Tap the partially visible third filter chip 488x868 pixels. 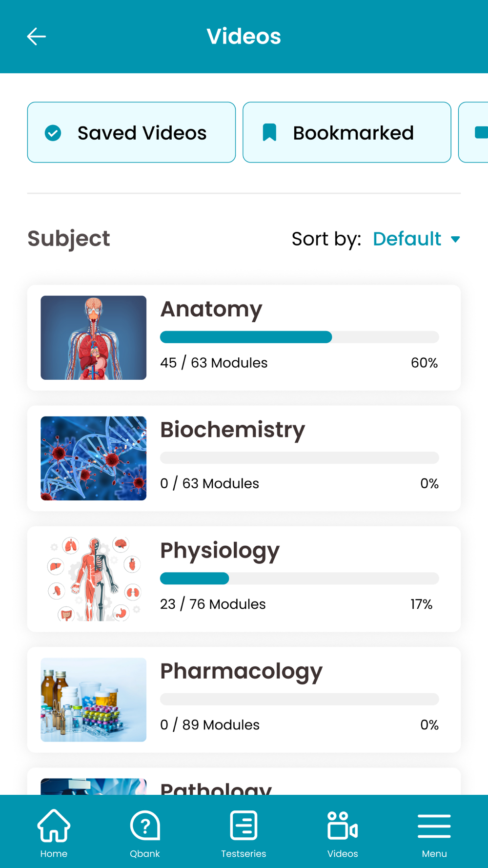pyautogui.click(x=474, y=132)
